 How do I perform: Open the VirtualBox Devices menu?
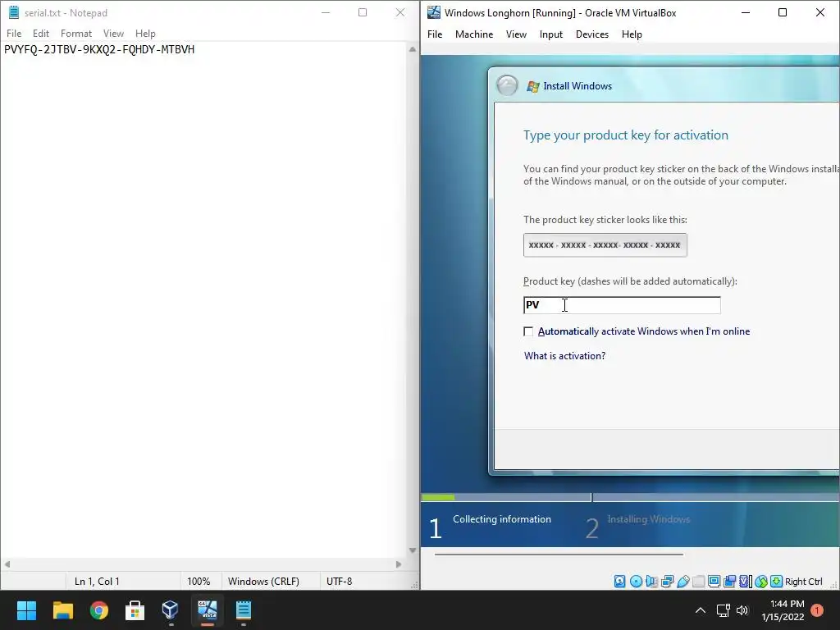(592, 34)
